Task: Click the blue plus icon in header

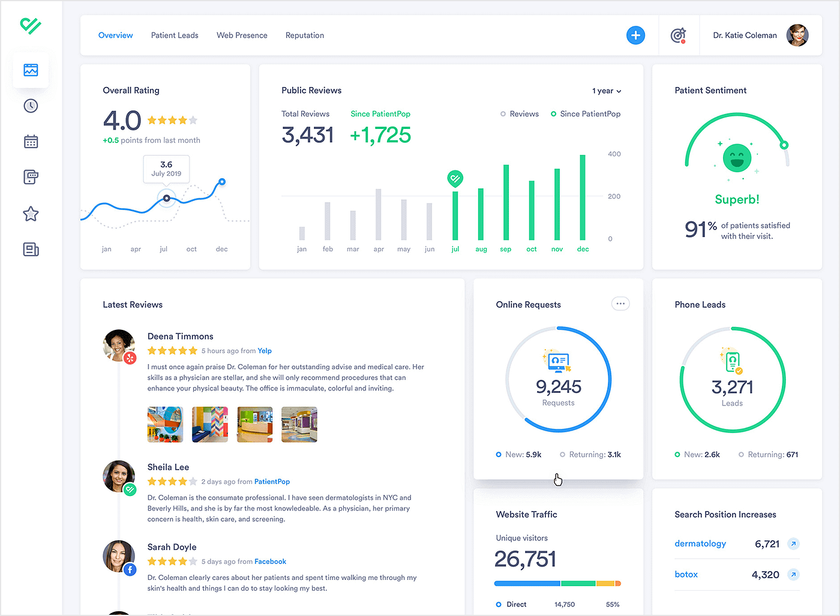Action: click(635, 35)
